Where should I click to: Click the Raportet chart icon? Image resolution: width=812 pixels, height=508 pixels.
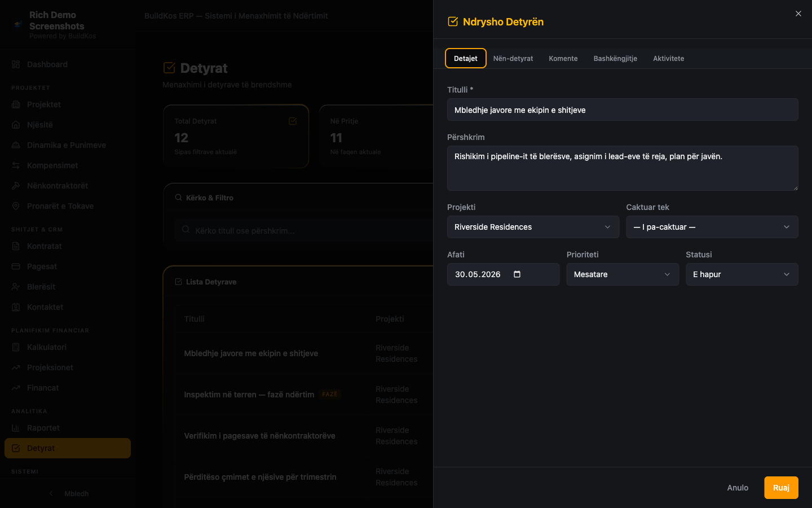coord(16,428)
